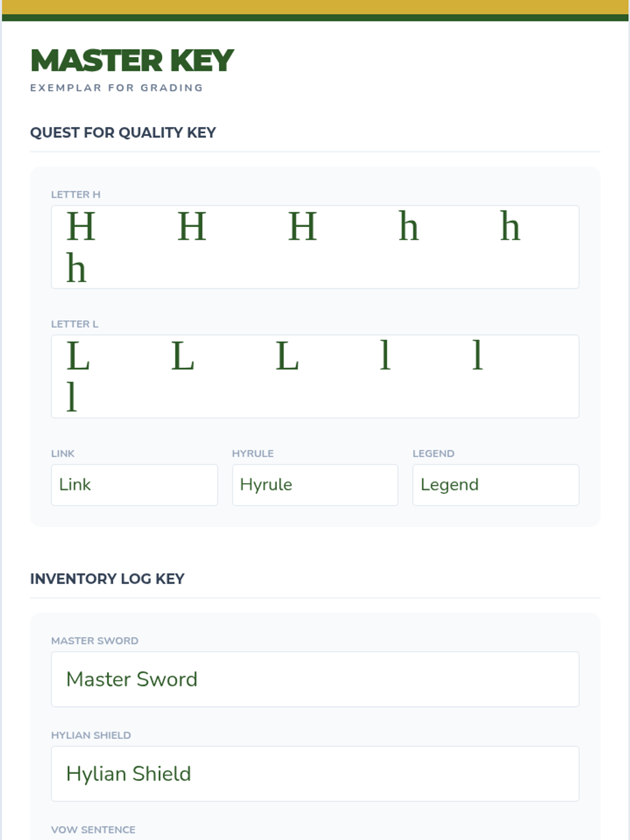Focus the Hyrule text input field
The width and height of the screenshot is (630, 840).
315,485
